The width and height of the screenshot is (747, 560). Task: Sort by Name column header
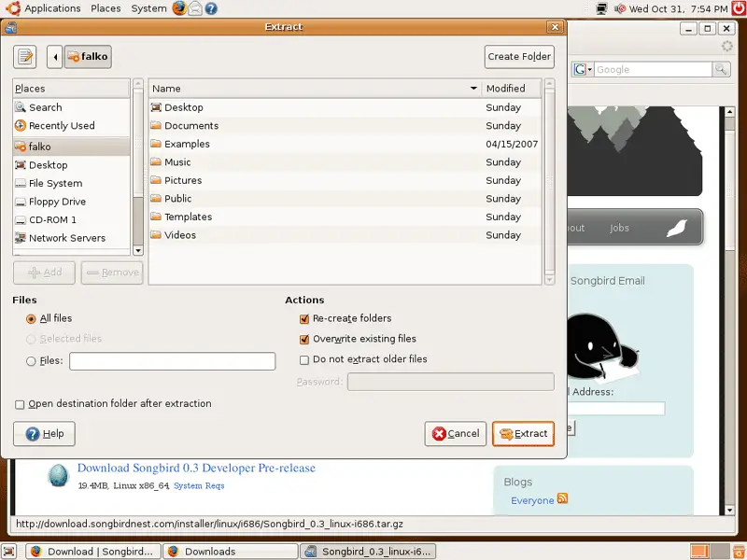point(315,89)
